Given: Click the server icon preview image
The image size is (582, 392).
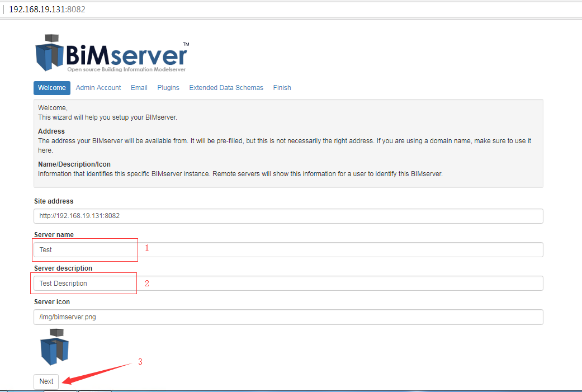Looking at the screenshot, I should coord(54,347).
